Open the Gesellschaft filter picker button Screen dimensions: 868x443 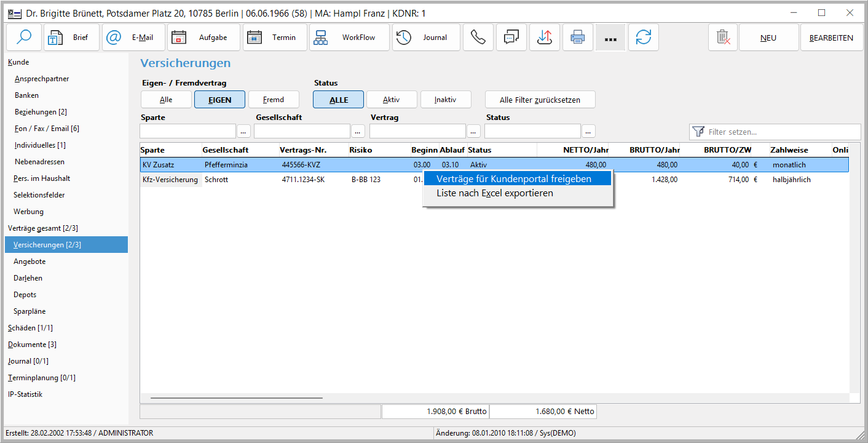(x=358, y=131)
